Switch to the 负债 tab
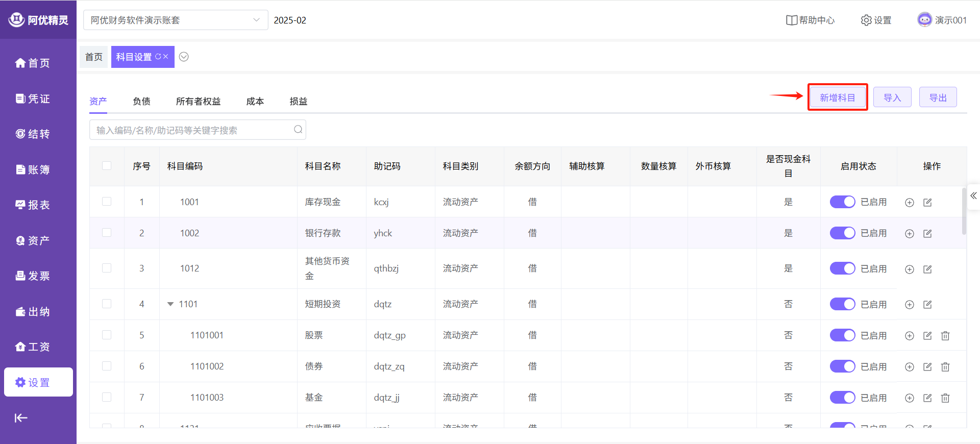 pos(141,101)
